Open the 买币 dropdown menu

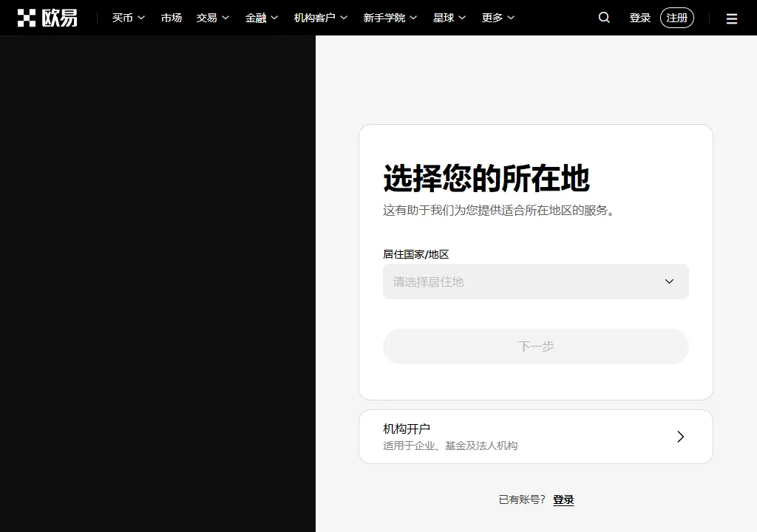pos(129,18)
